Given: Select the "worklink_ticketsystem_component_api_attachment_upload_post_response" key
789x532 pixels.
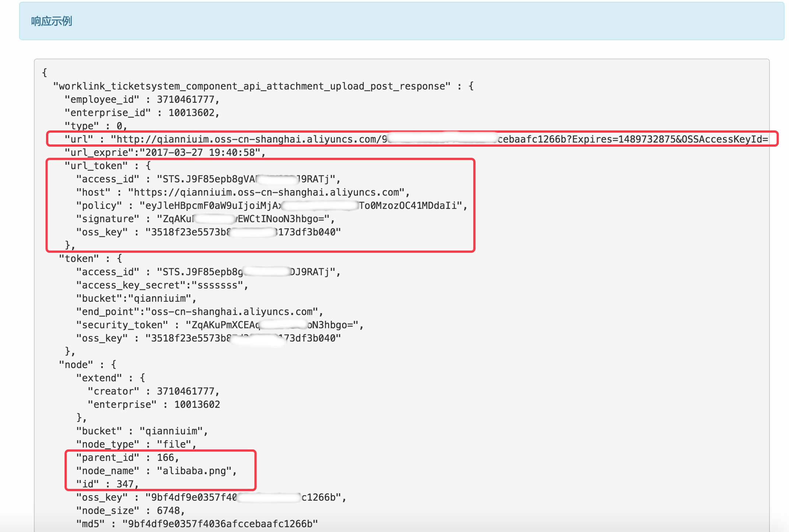Looking at the screenshot, I should [252, 86].
